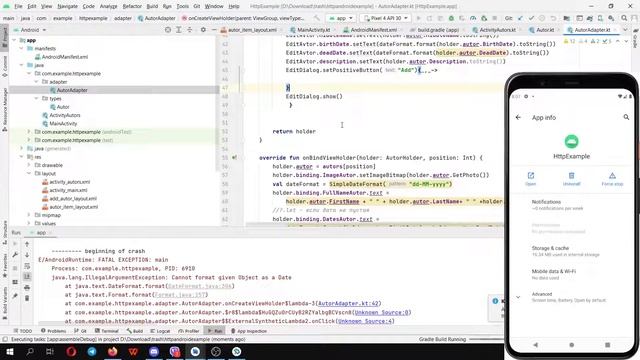Open the Navigate menu
640x360 pixels.
pyautogui.click(x=67, y=6)
